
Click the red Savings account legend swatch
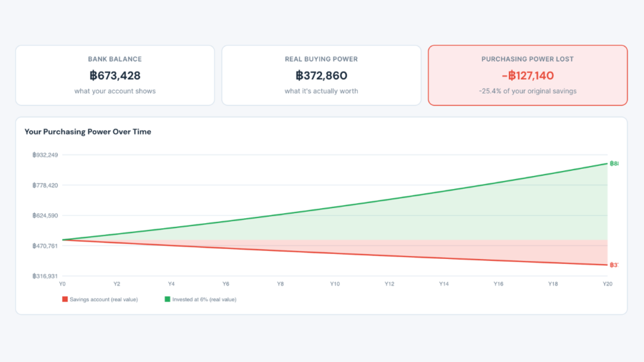(x=65, y=299)
